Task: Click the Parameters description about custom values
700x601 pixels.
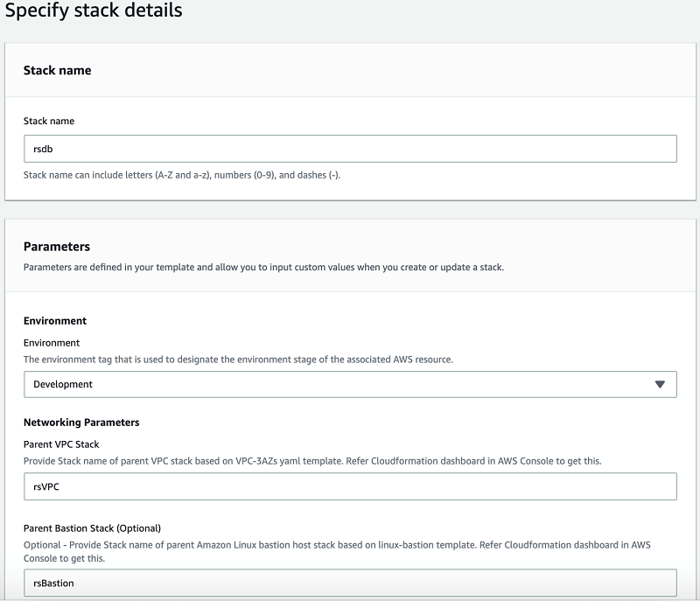Action: (x=263, y=267)
